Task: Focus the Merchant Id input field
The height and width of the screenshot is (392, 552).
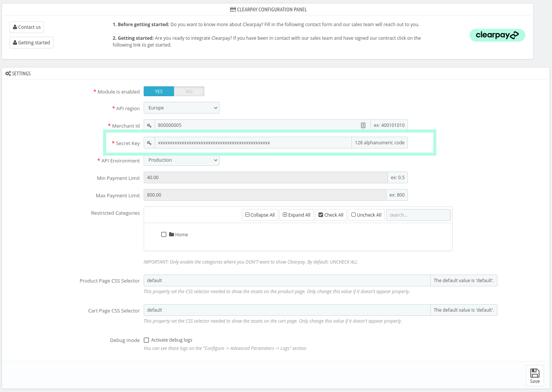Action: pos(262,125)
